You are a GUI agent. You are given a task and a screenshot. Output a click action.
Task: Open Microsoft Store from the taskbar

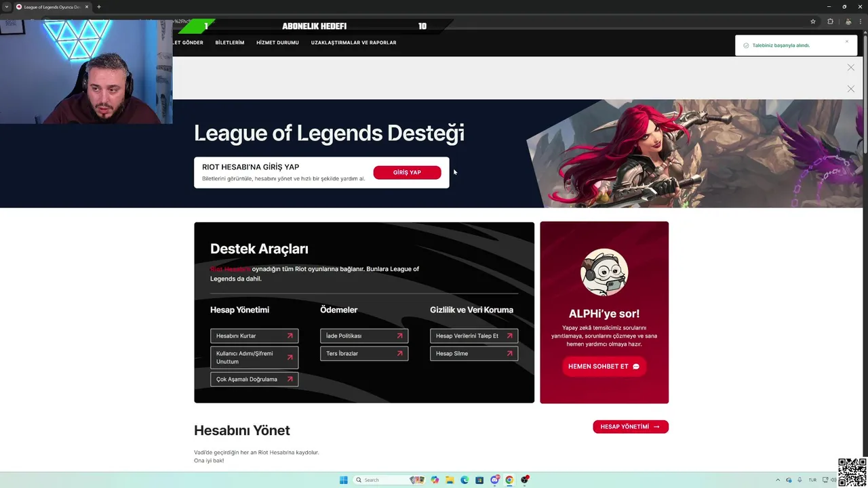pyautogui.click(x=479, y=480)
